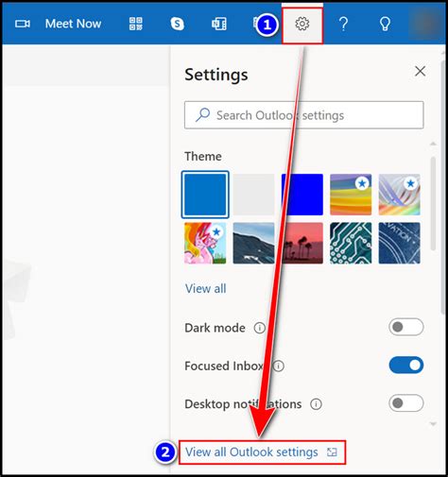Click the Theme section label
Image resolution: width=448 pixels, height=477 pixels.
pyautogui.click(x=203, y=157)
